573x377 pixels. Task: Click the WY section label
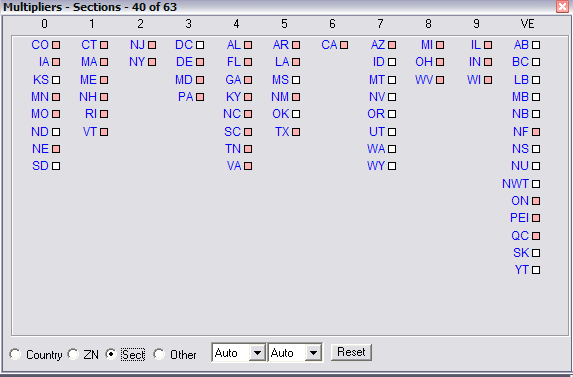point(376,166)
